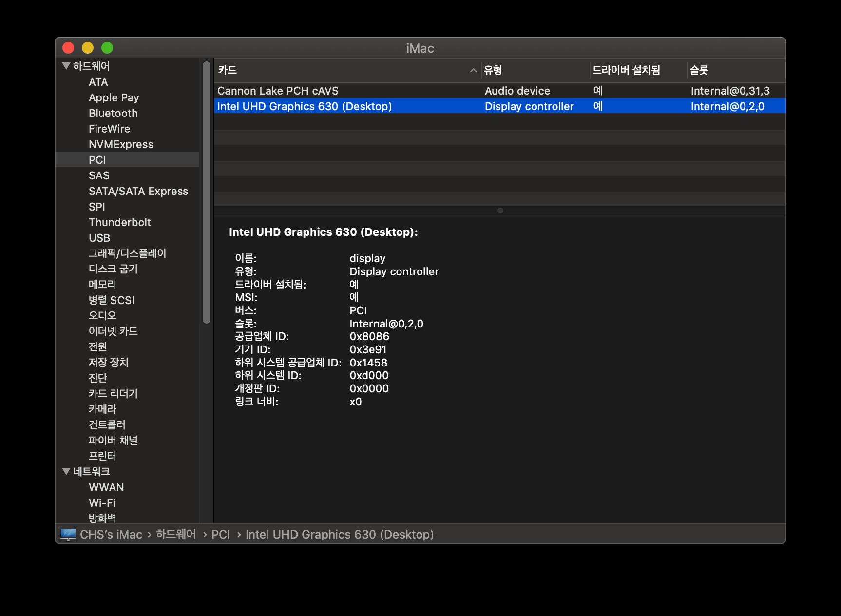Open SATA/SATA Express entry
Image resolution: width=841 pixels, height=616 pixels.
click(138, 191)
